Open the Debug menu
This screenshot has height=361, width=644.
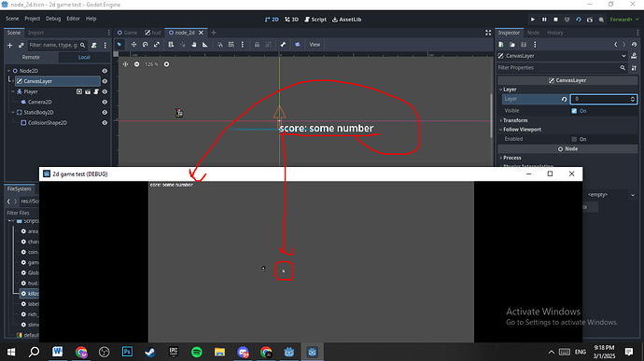(x=53, y=19)
